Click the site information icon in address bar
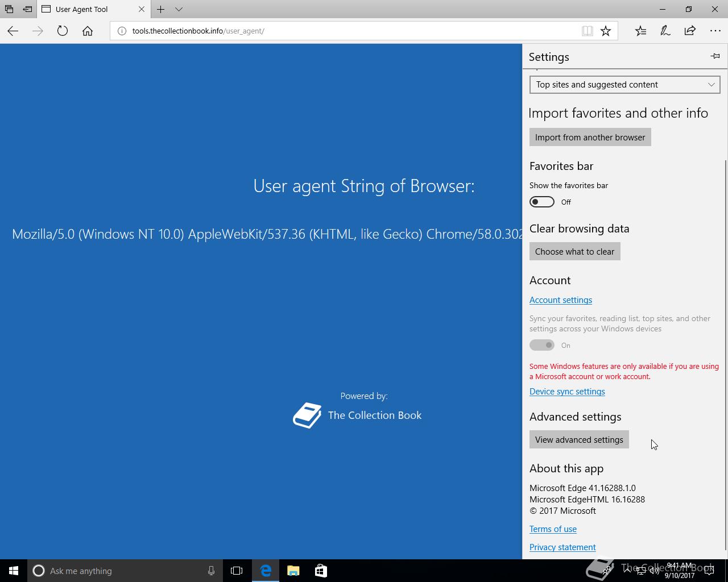This screenshot has height=582, width=728. [121, 31]
